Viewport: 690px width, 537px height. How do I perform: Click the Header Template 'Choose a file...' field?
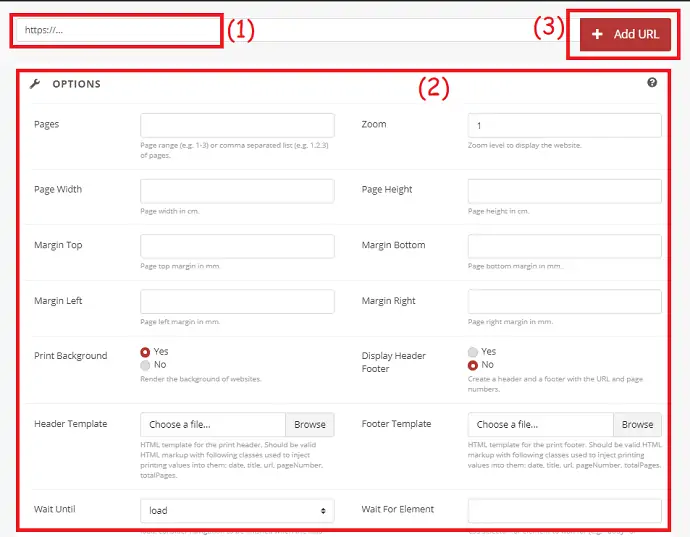coord(213,425)
